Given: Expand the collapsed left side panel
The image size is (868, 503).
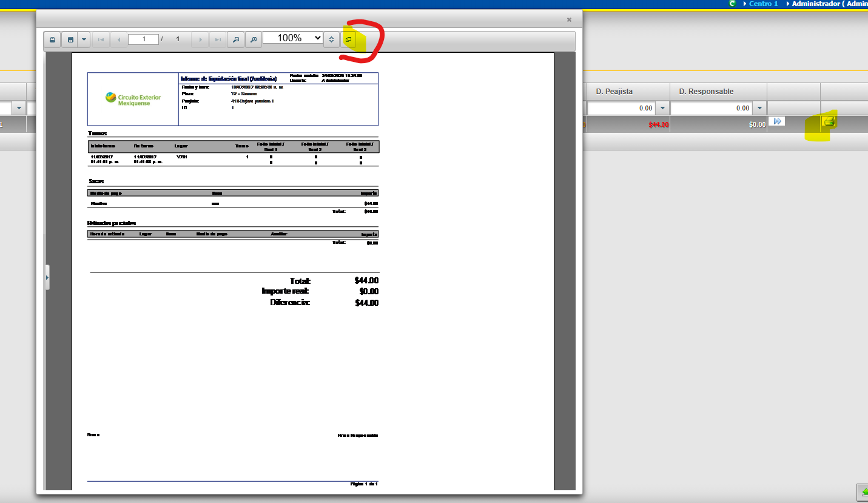Looking at the screenshot, I should tap(47, 277).
